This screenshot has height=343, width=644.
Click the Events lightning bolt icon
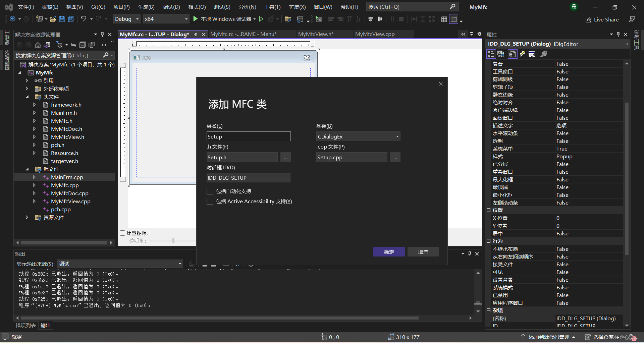point(523,54)
